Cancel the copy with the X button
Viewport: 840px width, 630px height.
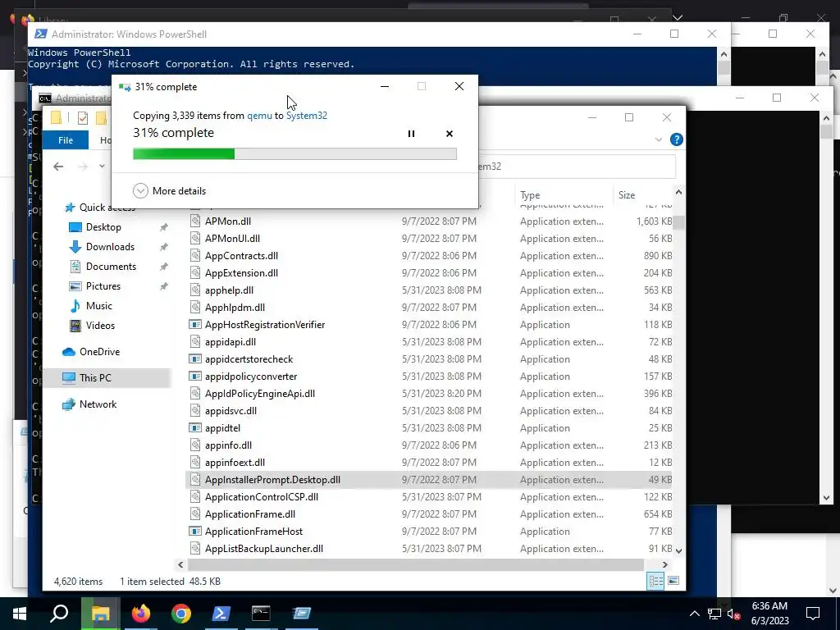(x=450, y=134)
